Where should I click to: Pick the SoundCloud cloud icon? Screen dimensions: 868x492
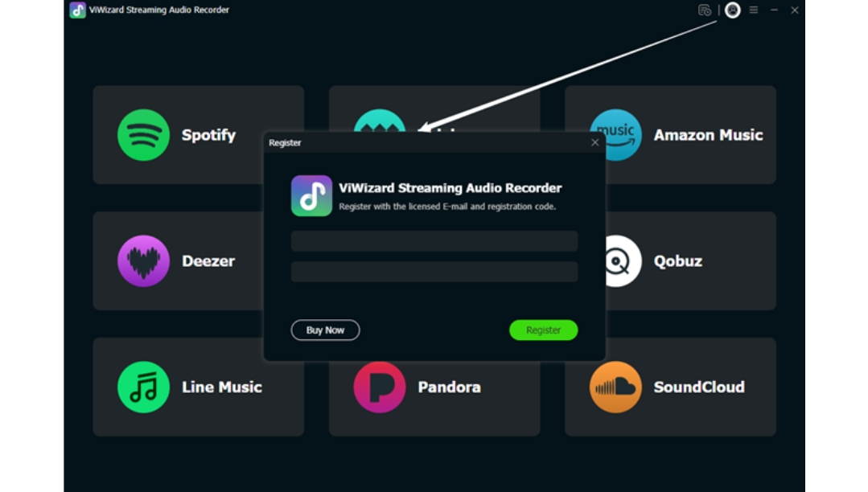(615, 387)
